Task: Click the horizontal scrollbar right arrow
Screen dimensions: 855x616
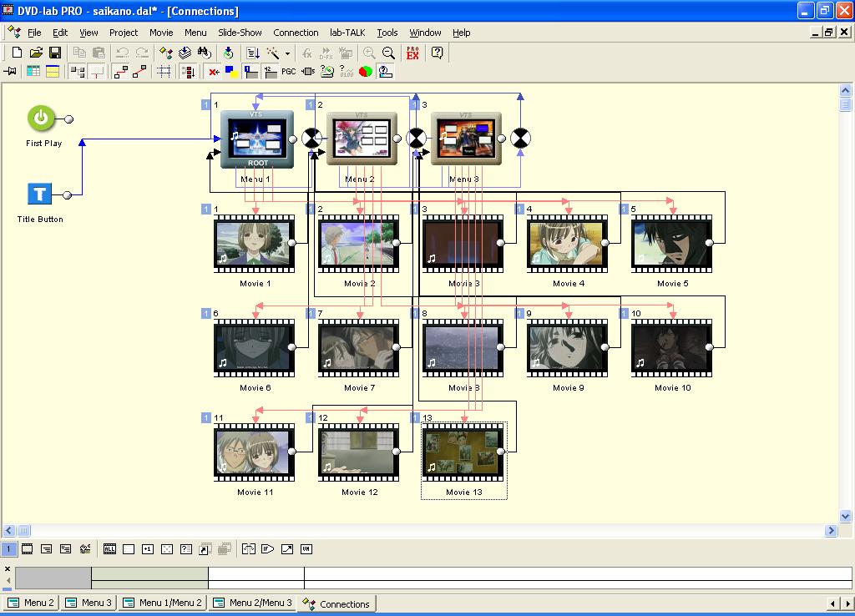Action: [x=831, y=530]
